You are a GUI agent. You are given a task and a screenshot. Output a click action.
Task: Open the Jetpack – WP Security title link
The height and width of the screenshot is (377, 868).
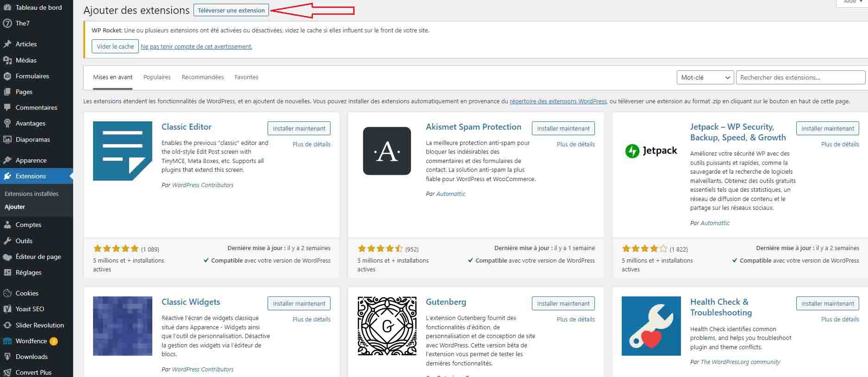point(738,132)
